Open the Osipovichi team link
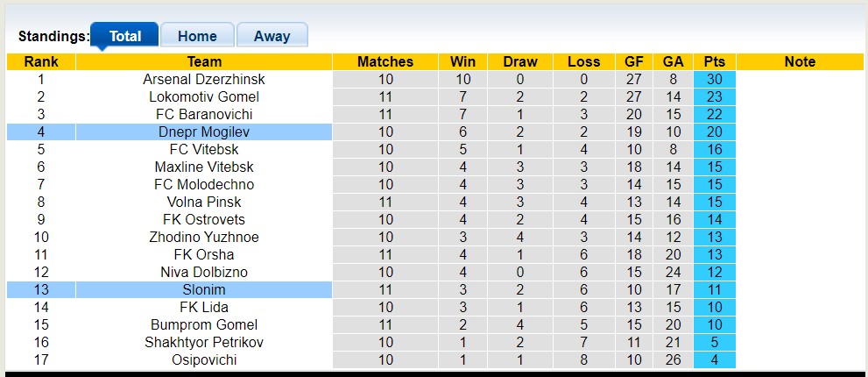This screenshot has height=377, width=868. (x=204, y=359)
